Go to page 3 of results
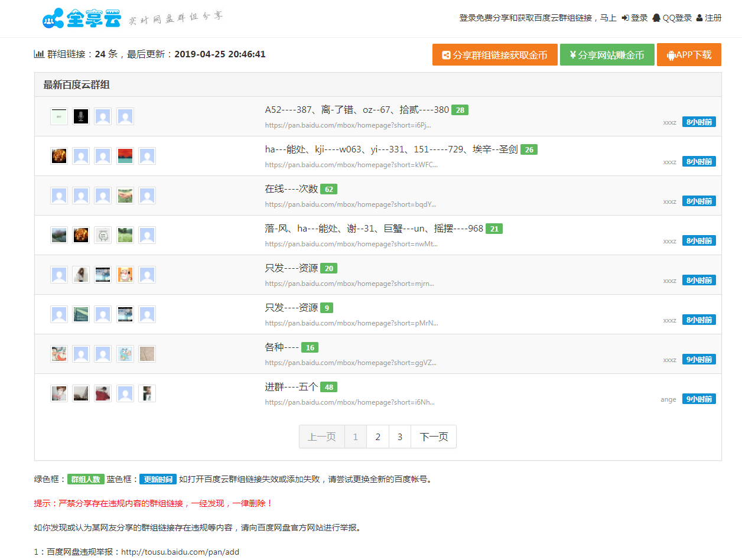Screen dimensions: 742x560 point(400,437)
